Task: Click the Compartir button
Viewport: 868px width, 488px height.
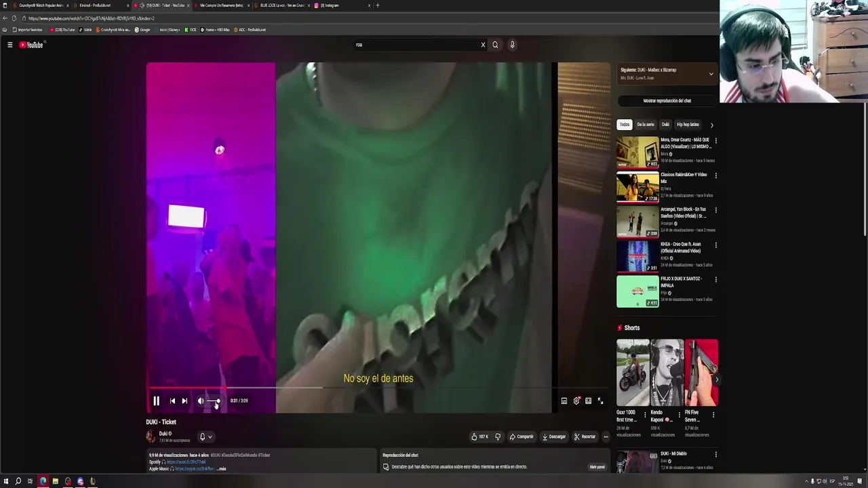Action: (x=521, y=436)
